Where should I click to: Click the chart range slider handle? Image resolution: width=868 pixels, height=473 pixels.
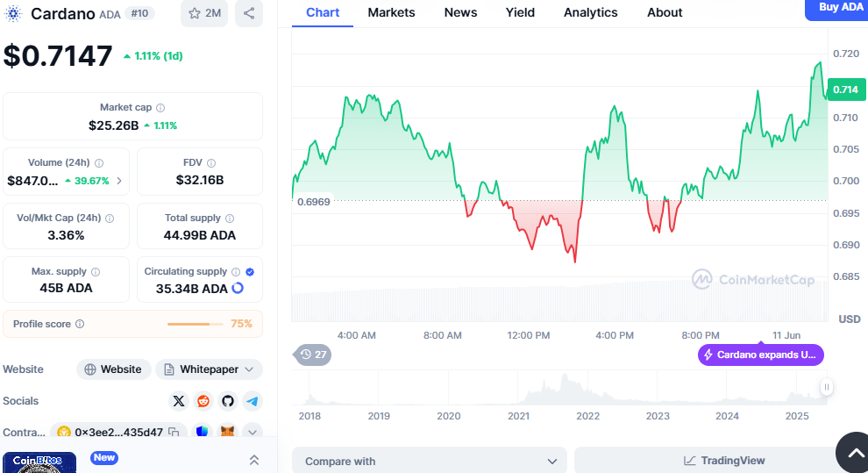click(x=826, y=387)
